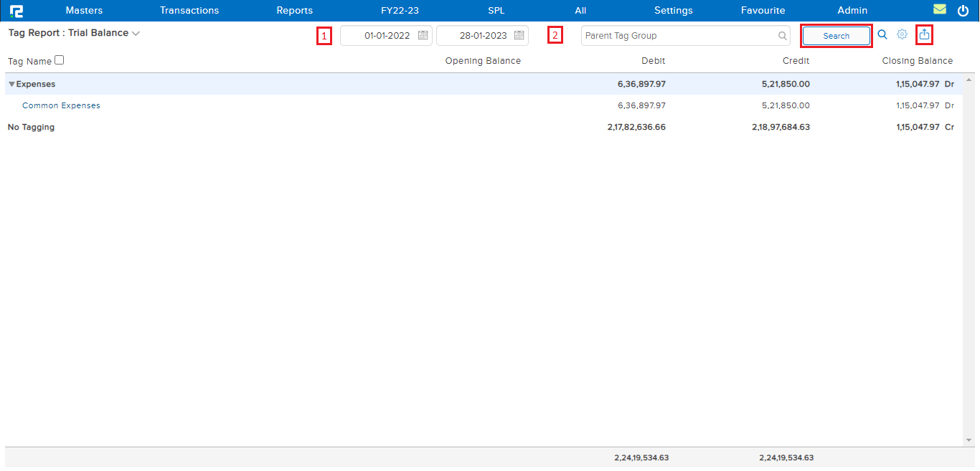Image resolution: width=980 pixels, height=471 pixels.
Task: Toggle the Tag Name checkbox
Action: 60,60
